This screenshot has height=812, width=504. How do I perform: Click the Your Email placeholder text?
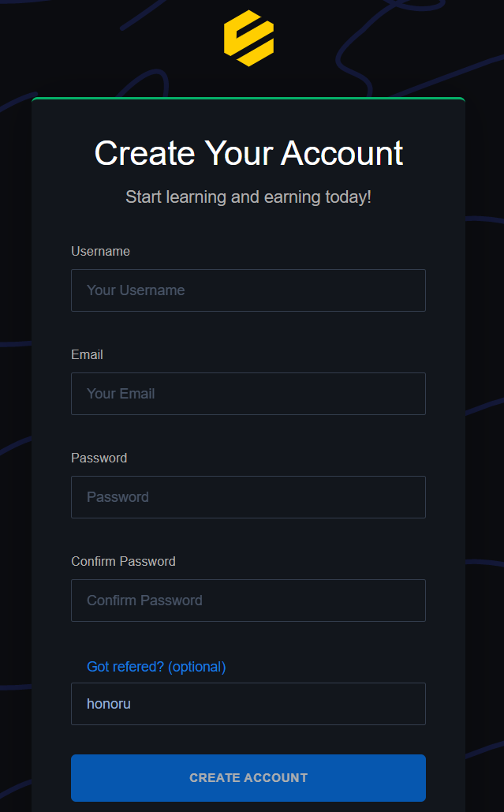[121, 394]
